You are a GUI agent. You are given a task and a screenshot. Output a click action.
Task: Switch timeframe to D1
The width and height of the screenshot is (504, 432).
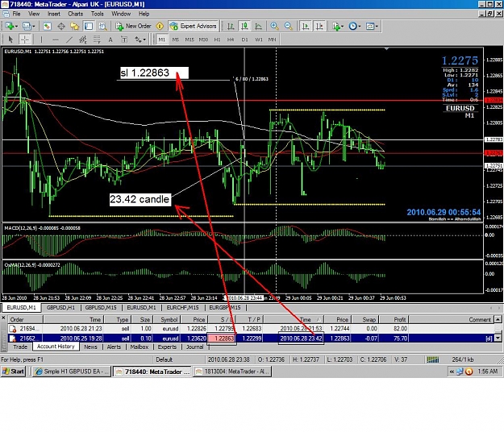pyautogui.click(x=244, y=39)
